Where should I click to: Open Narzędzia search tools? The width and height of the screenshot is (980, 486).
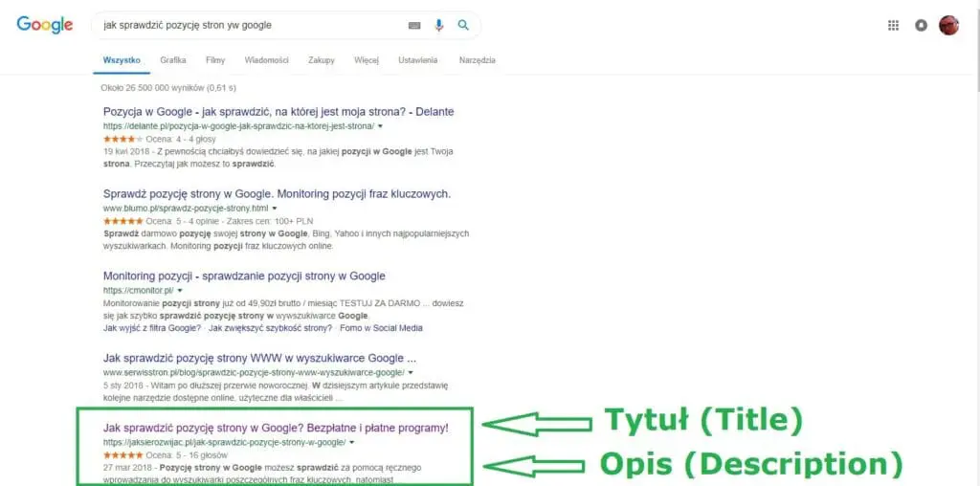click(x=478, y=60)
